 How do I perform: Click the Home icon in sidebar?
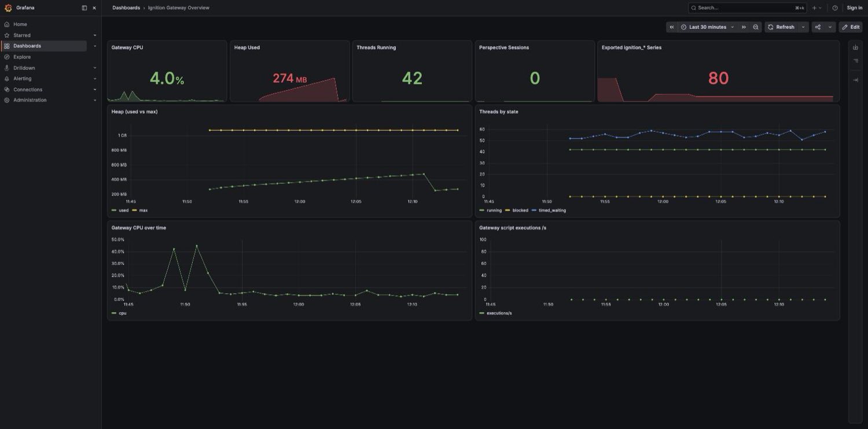(7, 24)
